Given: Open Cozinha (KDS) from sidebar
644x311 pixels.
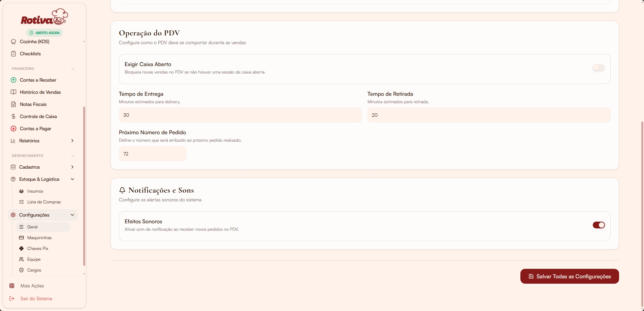Looking at the screenshot, I should (35, 41).
